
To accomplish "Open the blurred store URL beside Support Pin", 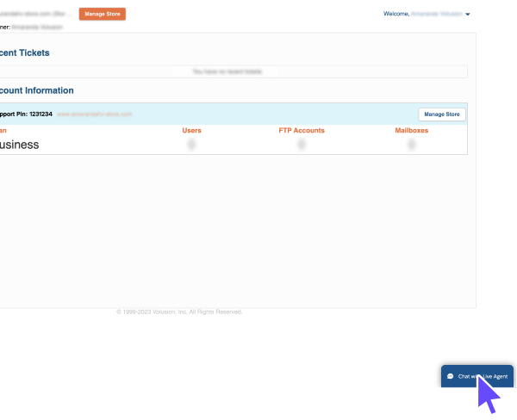I will [x=95, y=114].
